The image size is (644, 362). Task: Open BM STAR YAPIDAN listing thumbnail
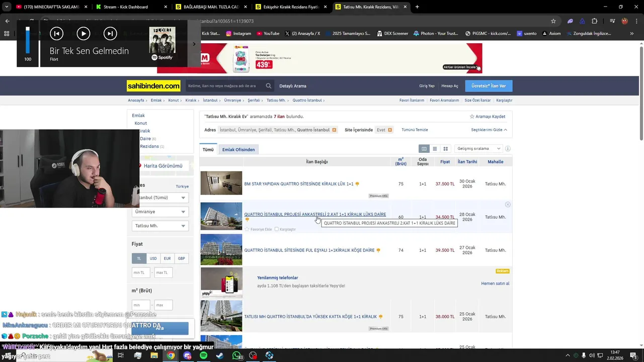221,183
